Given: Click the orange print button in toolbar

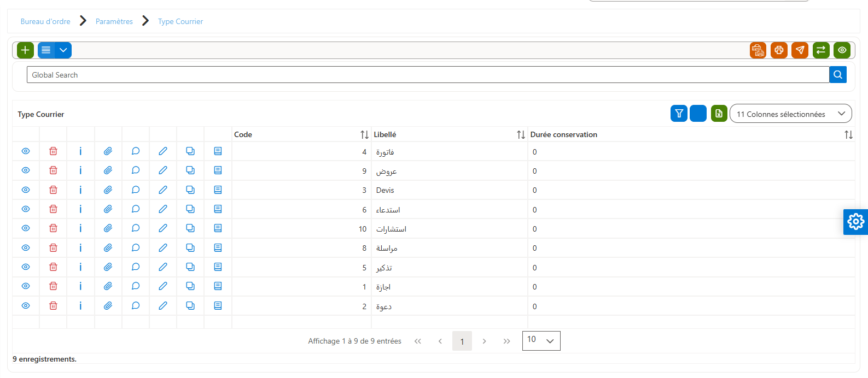Looking at the screenshot, I should 779,50.
